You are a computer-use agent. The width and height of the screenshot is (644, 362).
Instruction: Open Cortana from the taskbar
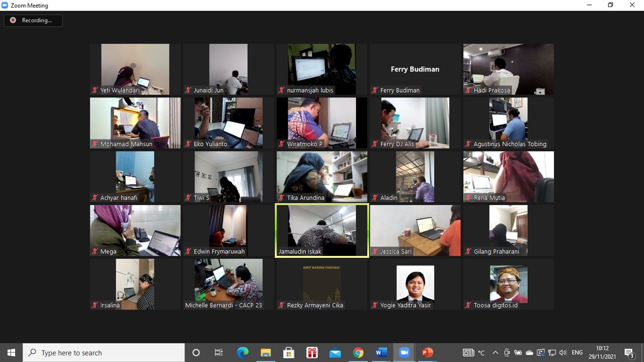point(196,352)
